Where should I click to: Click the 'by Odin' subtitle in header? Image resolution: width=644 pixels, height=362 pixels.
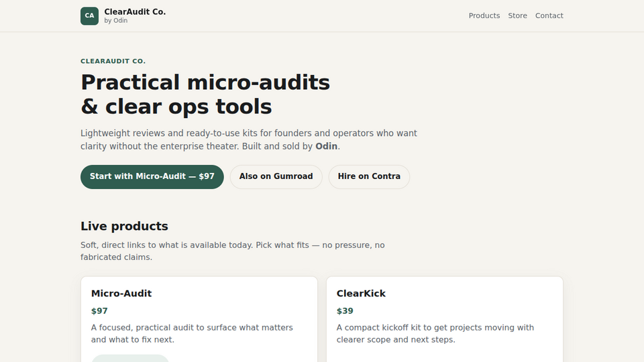tap(116, 21)
